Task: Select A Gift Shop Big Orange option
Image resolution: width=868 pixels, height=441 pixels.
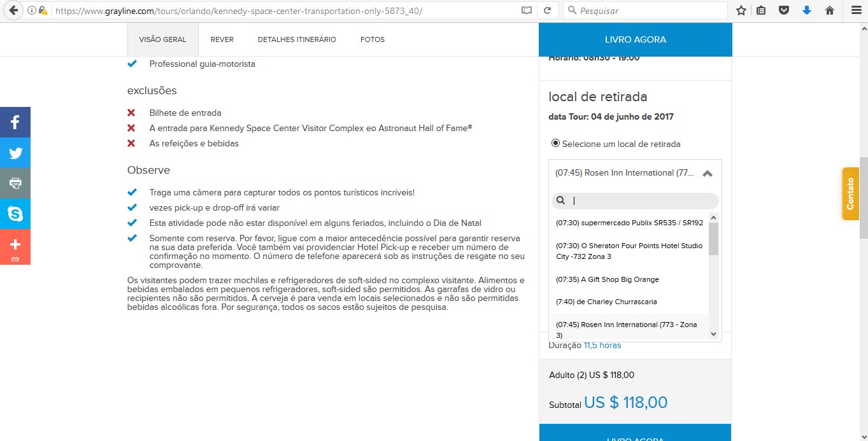Action: pyautogui.click(x=607, y=279)
